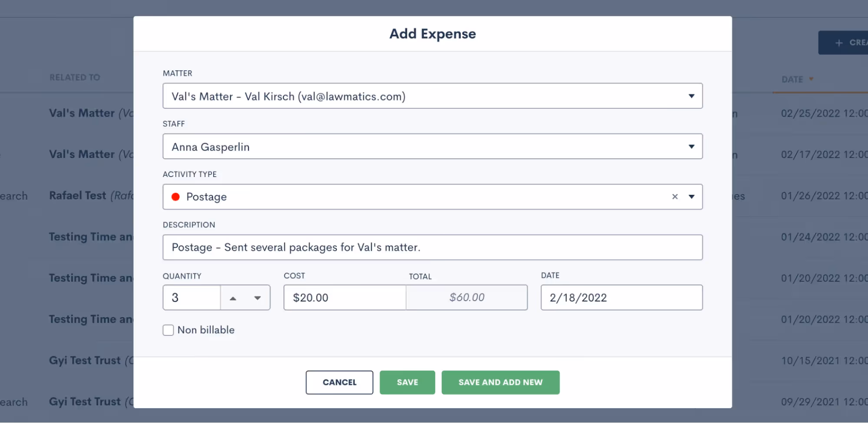The width and height of the screenshot is (868, 423).
Task: Increase quantity with the up arrow
Action: click(x=233, y=298)
